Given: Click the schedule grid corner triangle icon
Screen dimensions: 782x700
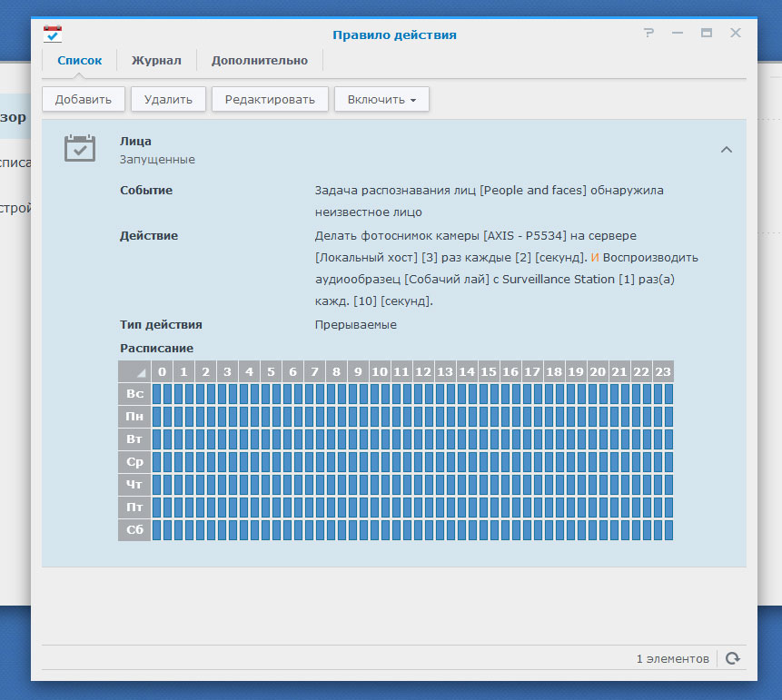Looking at the screenshot, I should [x=141, y=372].
